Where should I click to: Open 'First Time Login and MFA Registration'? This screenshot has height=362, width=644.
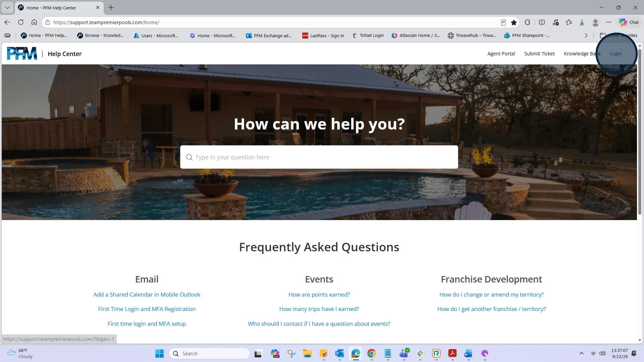(147, 309)
